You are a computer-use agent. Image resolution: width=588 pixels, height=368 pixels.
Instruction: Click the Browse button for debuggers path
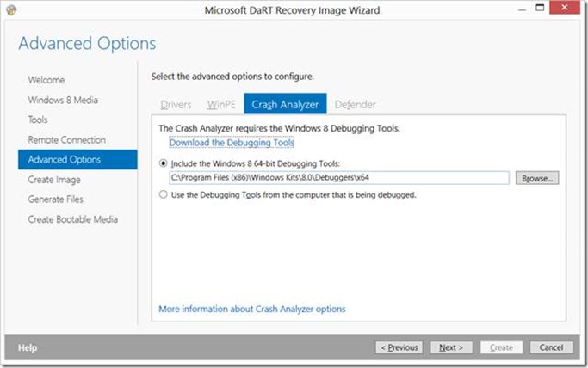click(x=537, y=178)
